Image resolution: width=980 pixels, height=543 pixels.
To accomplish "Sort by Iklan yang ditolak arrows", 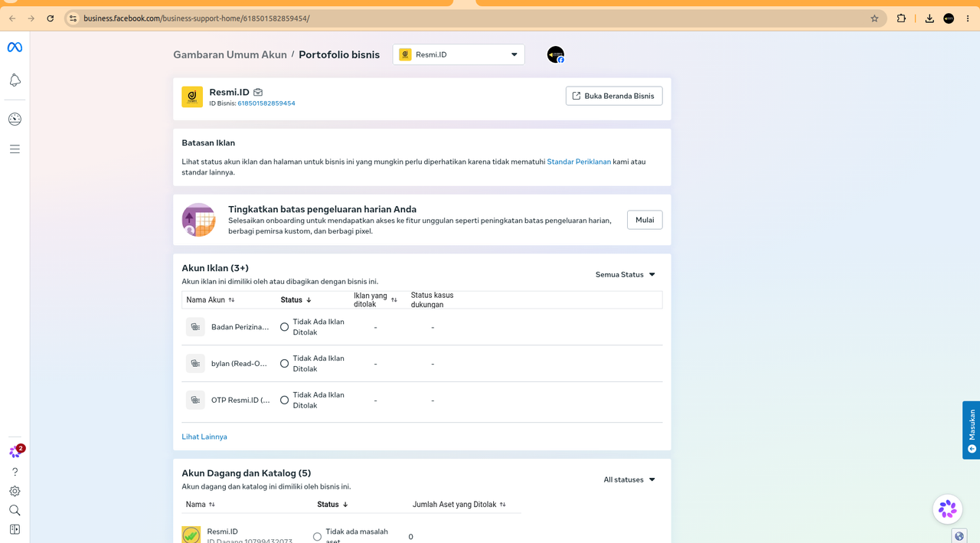I will [x=394, y=299].
